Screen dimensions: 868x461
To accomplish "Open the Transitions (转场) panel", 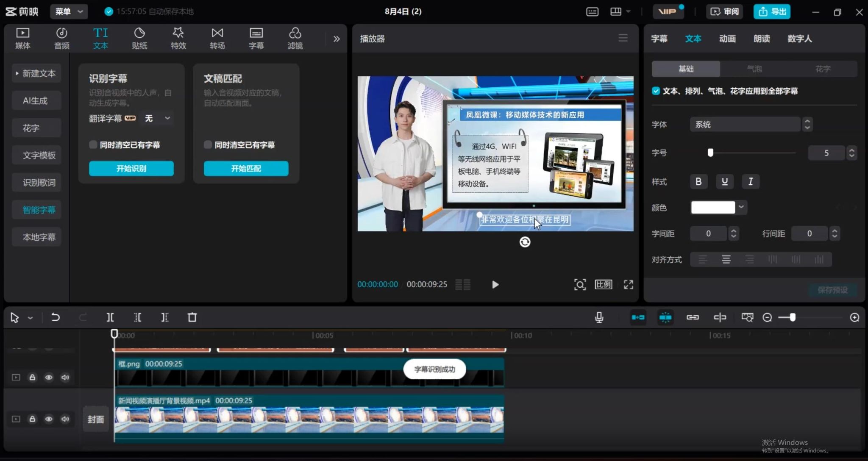I will point(217,38).
